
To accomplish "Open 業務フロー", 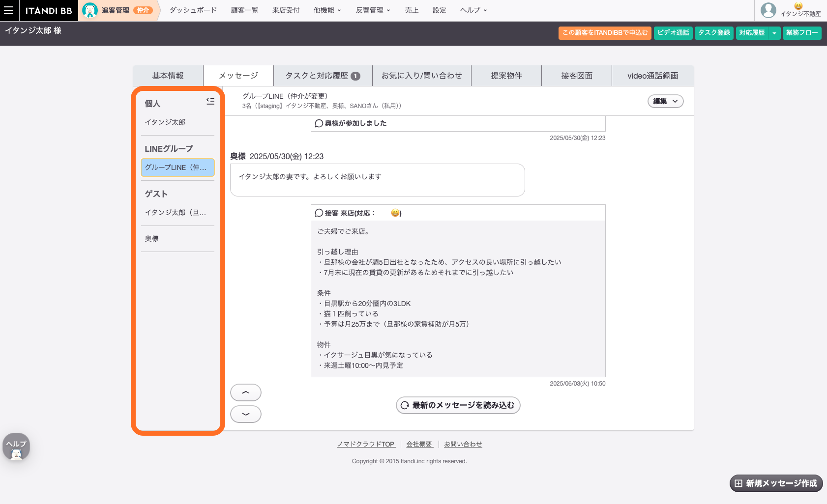I will [802, 33].
